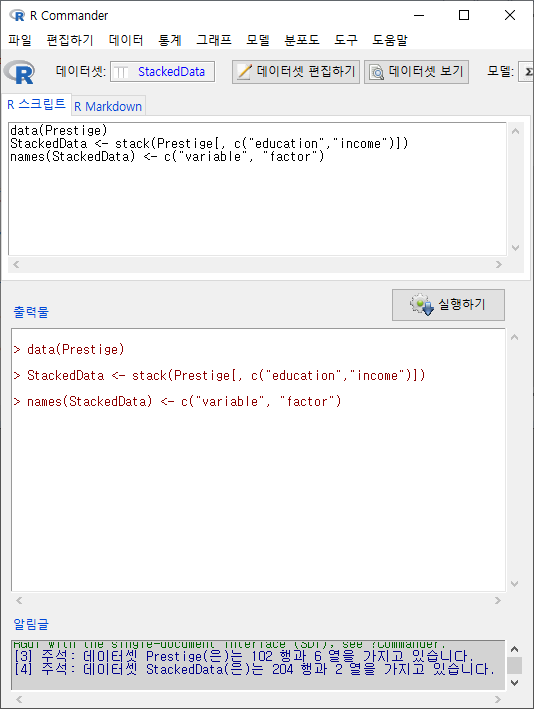Click the 실행하기 submit button

point(448,305)
